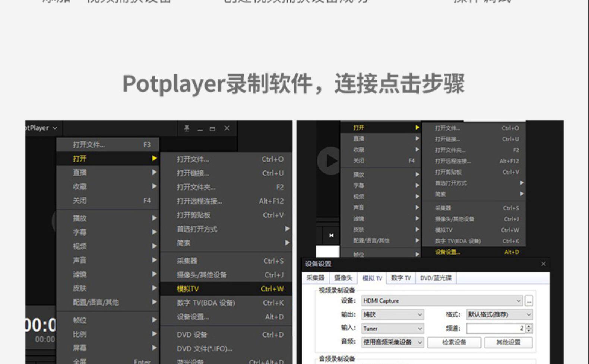Choose 打开剪贴板 in right window submenu
The image size is (589, 364).
(x=474, y=172)
